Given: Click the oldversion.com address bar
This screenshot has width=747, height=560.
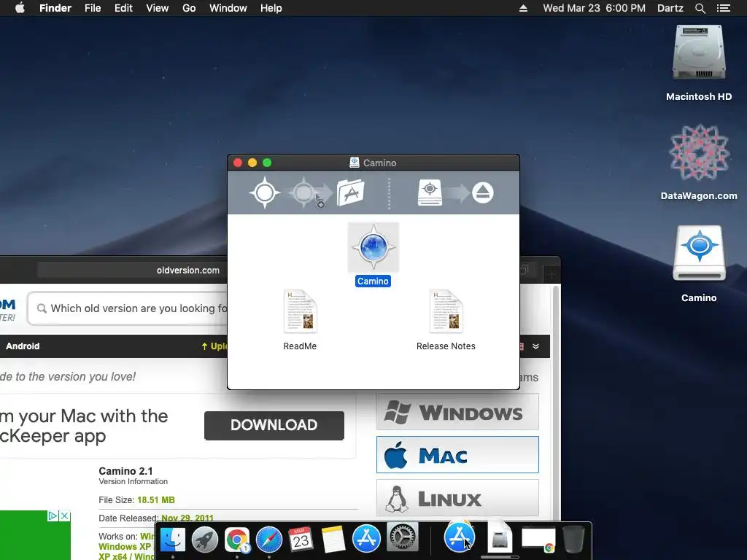Looking at the screenshot, I should click(132, 270).
